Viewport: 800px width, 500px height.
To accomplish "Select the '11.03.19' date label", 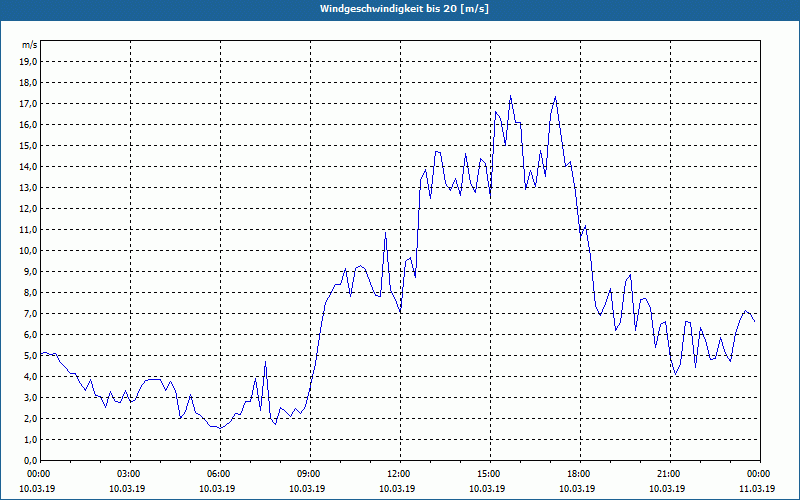I will (757, 488).
